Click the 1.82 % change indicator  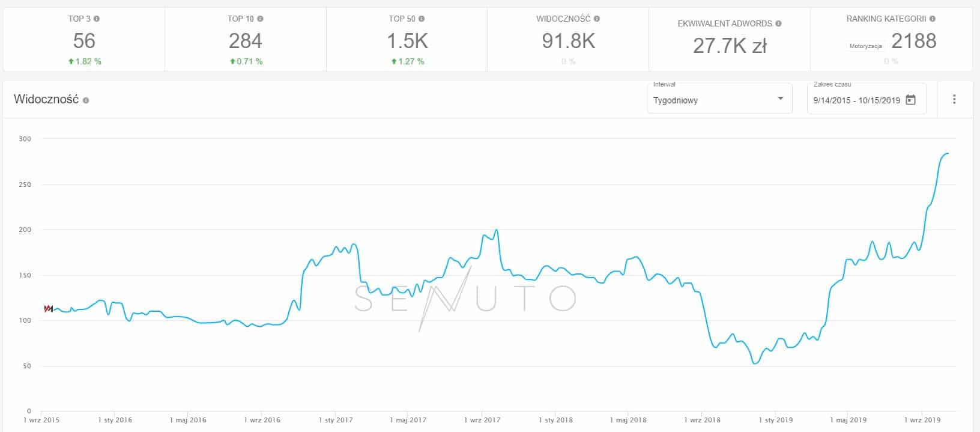[85, 61]
